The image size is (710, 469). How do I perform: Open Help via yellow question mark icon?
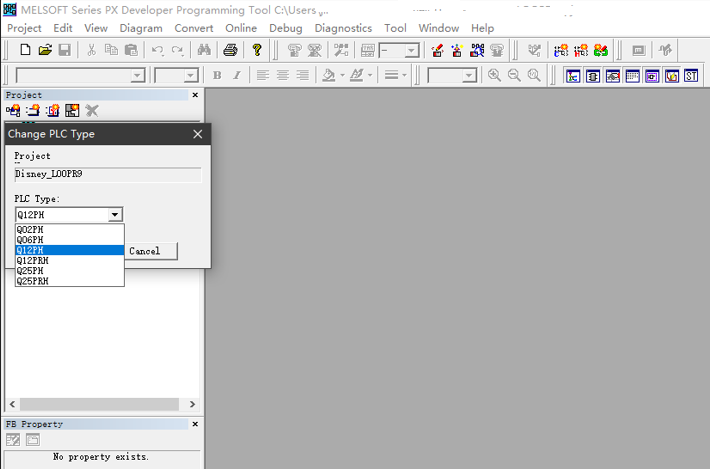tap(257, 50)
